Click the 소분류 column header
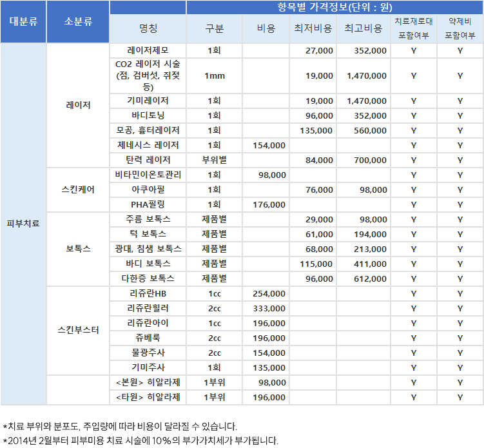 pos(78,21)
